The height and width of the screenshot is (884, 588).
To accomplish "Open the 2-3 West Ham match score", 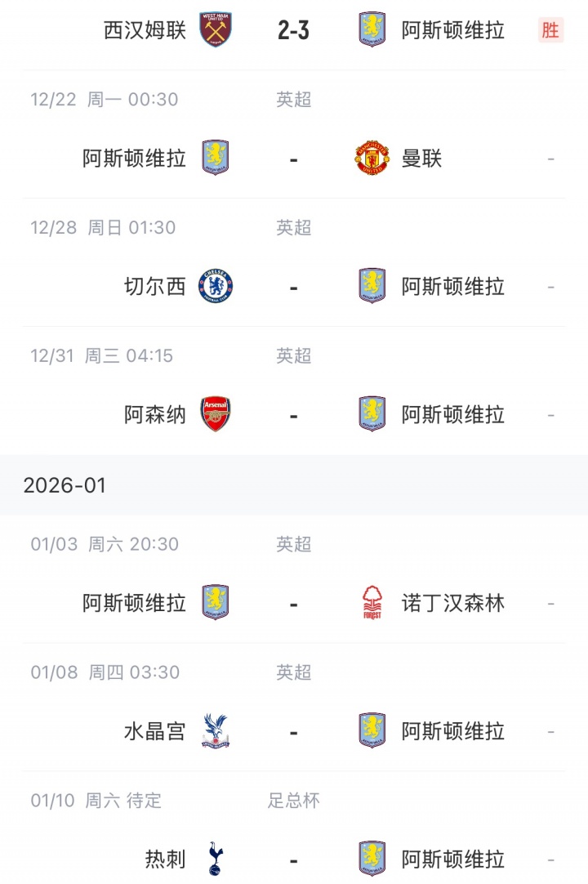I will tap(293, 30).
